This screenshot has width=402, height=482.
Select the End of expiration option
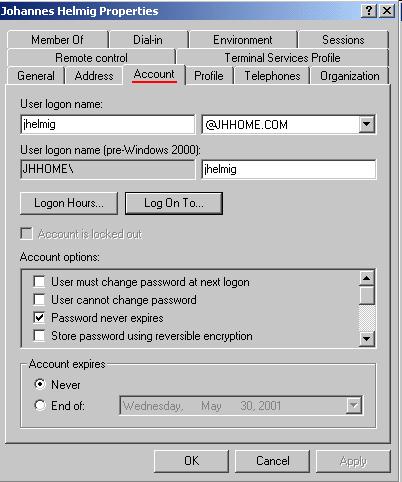[x=40, y=405]
